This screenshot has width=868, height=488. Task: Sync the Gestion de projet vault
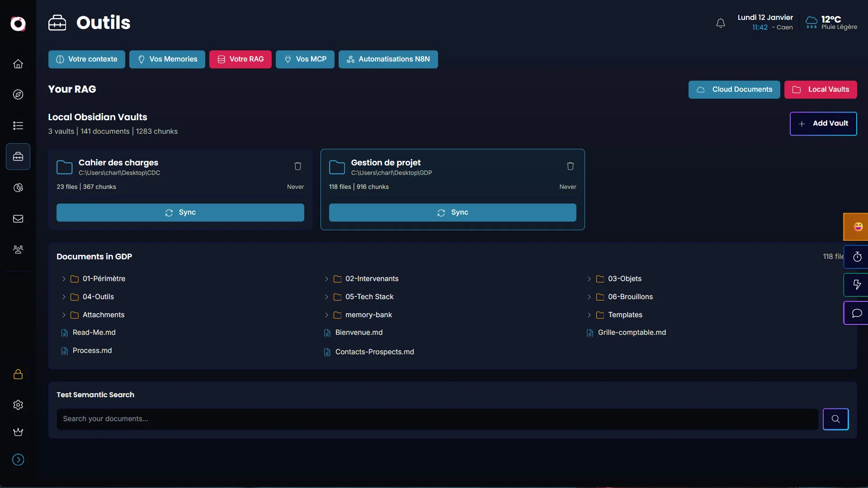(x=452, y=212)
